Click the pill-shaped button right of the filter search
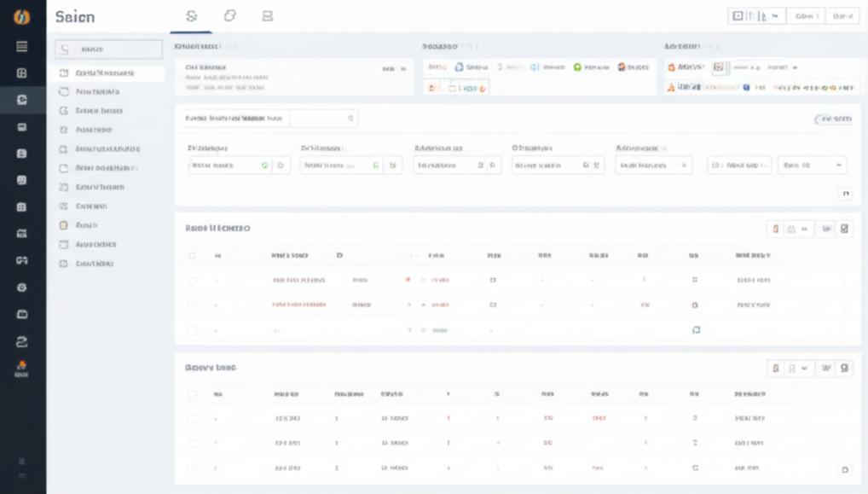 tap(833, 119)
